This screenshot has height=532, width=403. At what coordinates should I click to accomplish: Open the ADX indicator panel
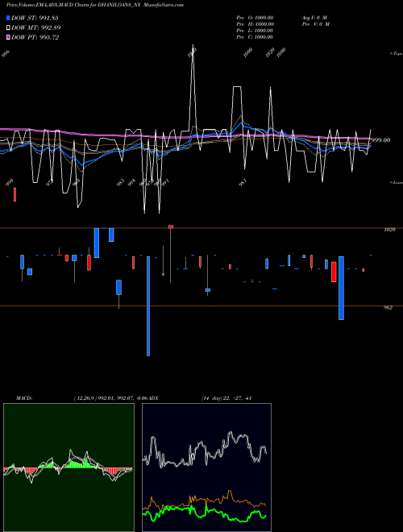pyautogui.click(x=206, y=468)
